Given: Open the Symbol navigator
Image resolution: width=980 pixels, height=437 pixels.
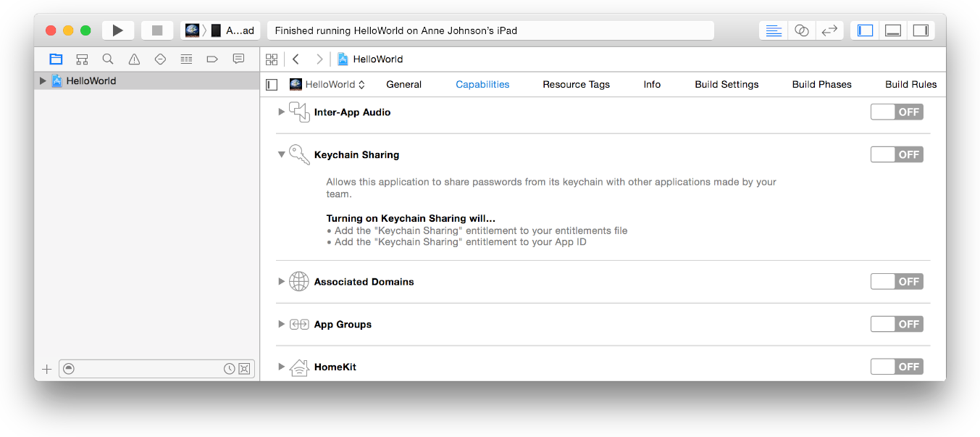Looking at the screenshot, I should click(82, 59).
